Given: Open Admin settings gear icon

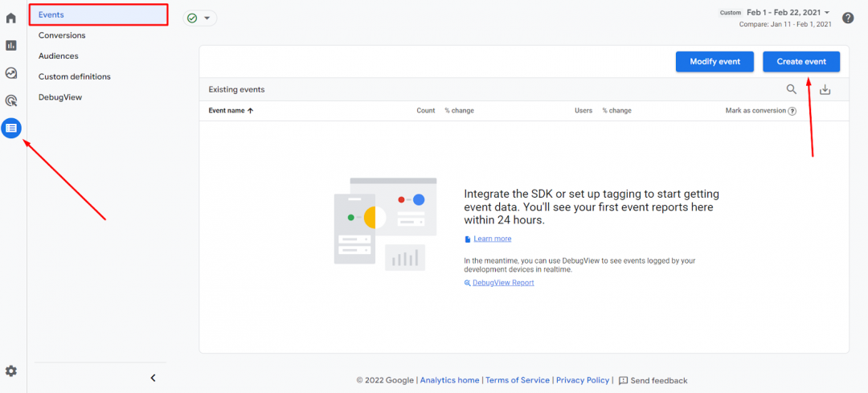Looking at the screenshot, I should click(x=11, y=370).
